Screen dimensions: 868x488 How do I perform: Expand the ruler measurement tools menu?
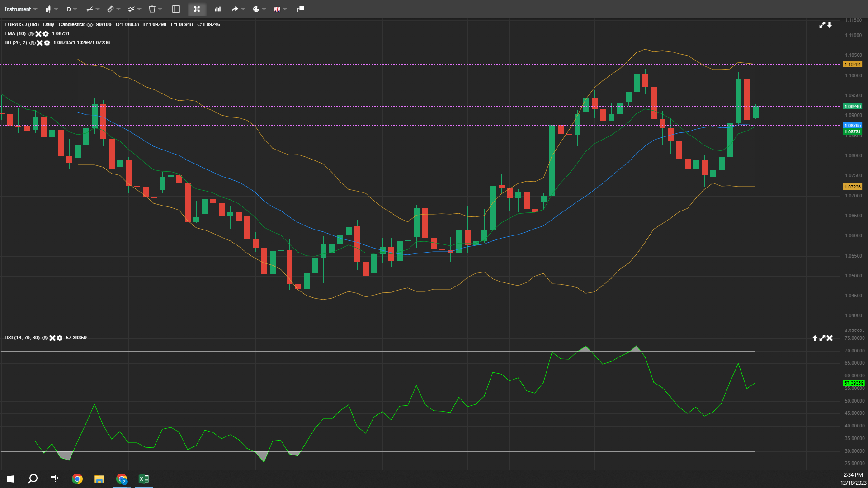pyautogui.click(x=118, y=9)
